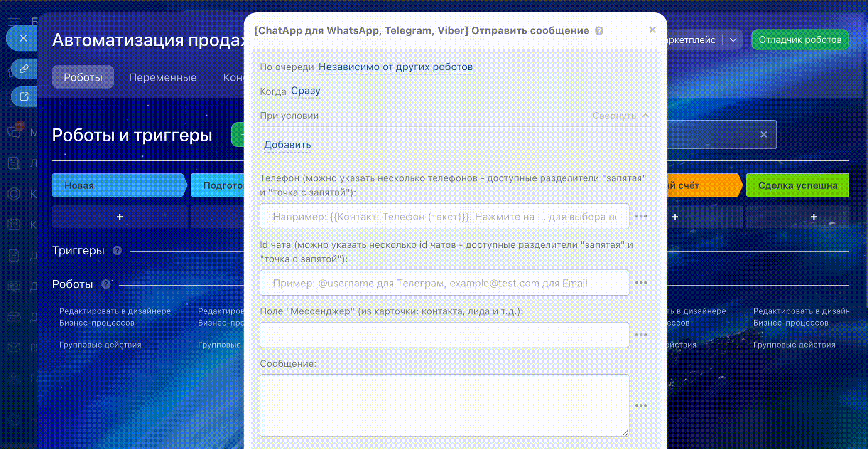This screenshot has height=449, width=868.
Task: Open the Сразу timing selector
Action: coord(305,91)
